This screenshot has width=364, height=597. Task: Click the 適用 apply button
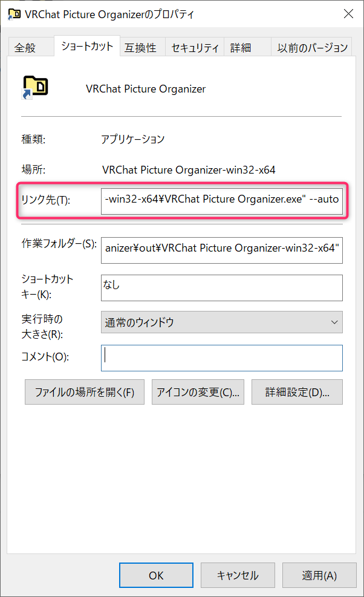(x=319, y=575)
